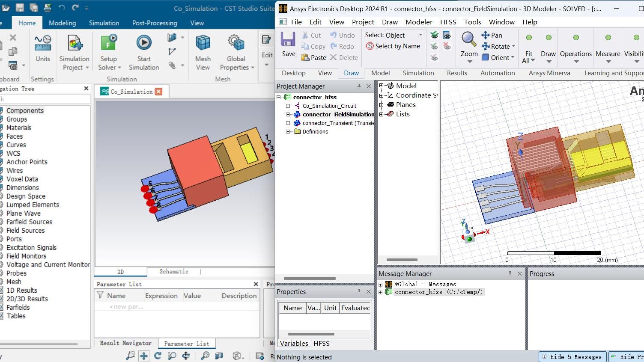Expand the Planes node
The image size is (644, 362).
click(381, 104)
